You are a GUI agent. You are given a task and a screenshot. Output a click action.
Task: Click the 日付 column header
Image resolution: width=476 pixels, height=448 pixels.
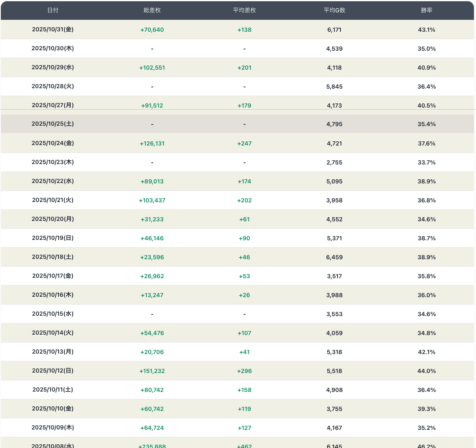(x=53, y=10)
